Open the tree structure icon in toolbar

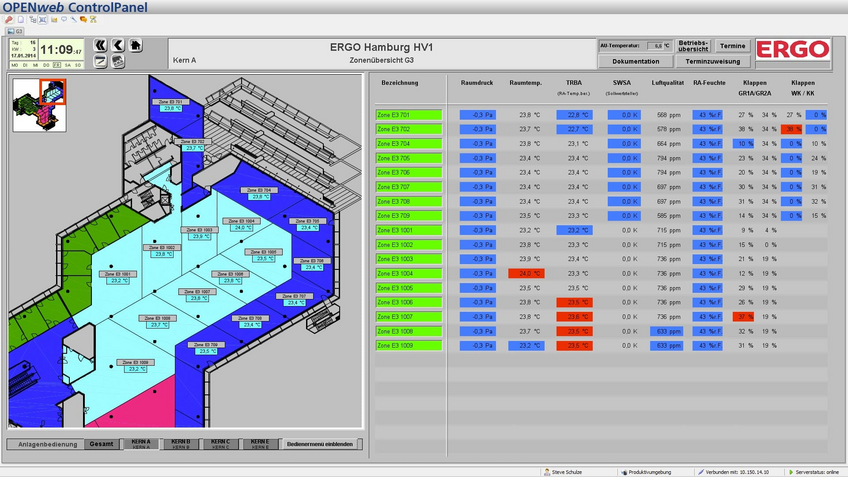pos(32,19)
